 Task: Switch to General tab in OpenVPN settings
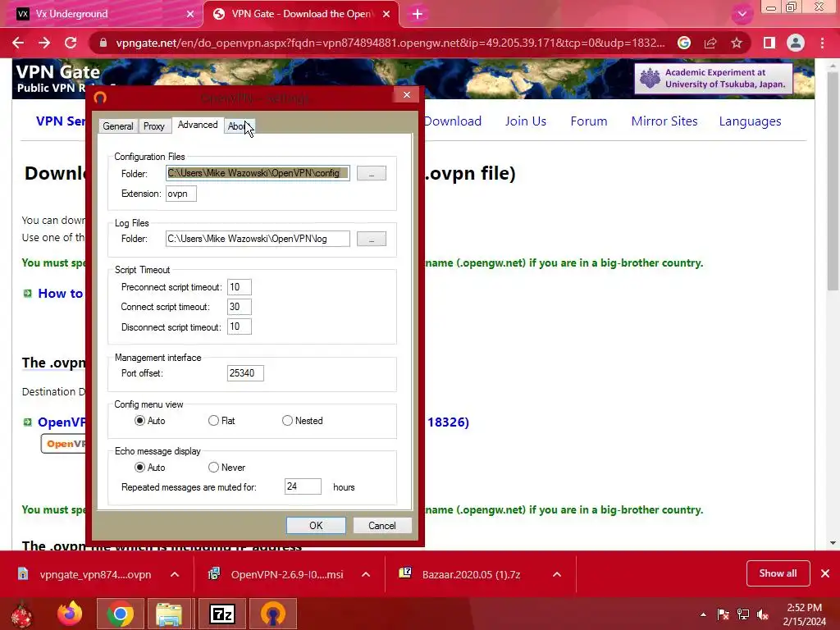[x=118, y=126]
